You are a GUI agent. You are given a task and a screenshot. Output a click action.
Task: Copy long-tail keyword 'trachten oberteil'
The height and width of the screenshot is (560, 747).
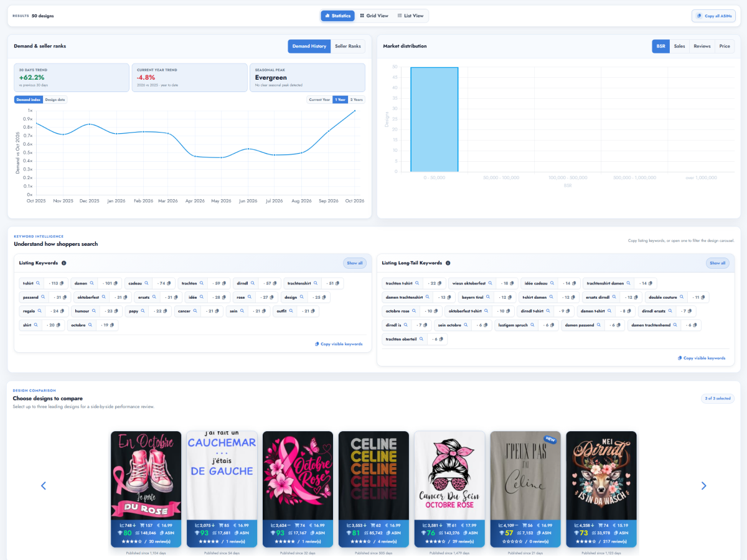(x=442, y=339)
